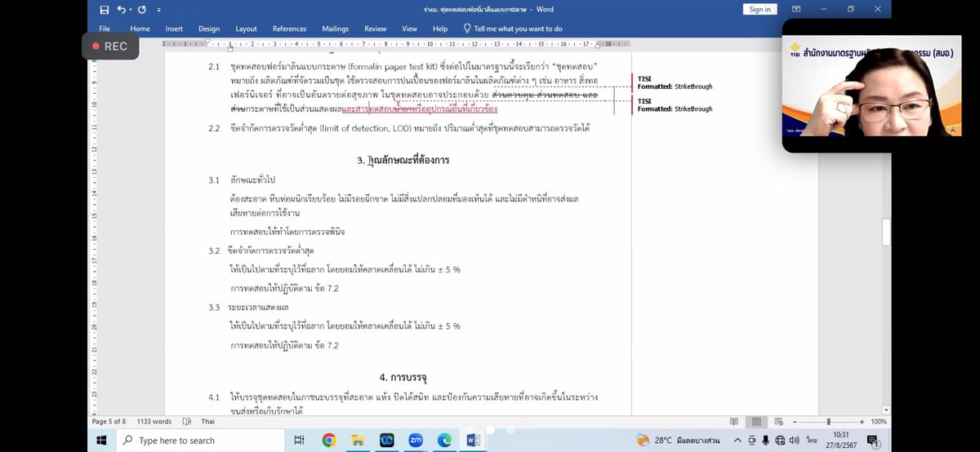This screenshot has width=980, height=452.
Task: Open the Windows Start menu
Action: [101, 441]
